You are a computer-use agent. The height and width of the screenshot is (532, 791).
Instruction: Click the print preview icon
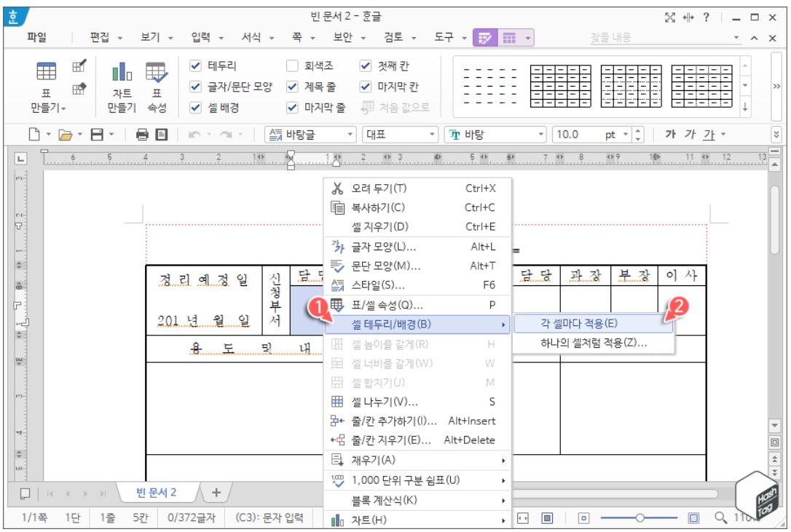point(162,135)
